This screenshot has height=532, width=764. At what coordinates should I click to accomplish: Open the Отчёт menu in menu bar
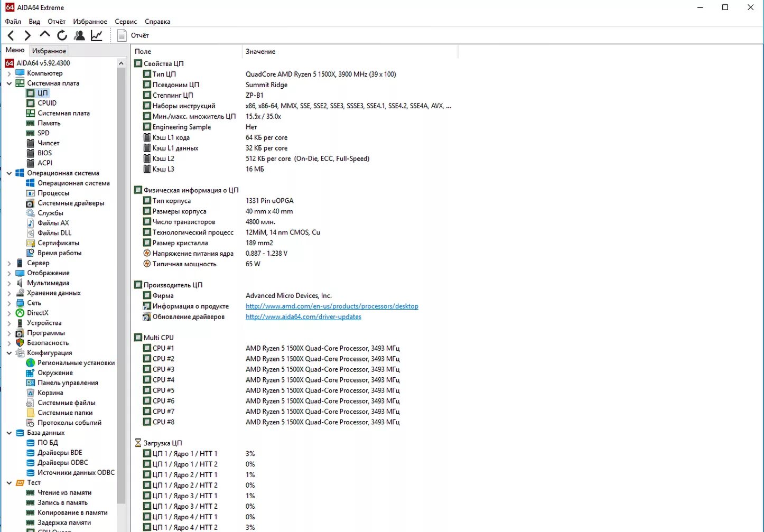point(57,22)
